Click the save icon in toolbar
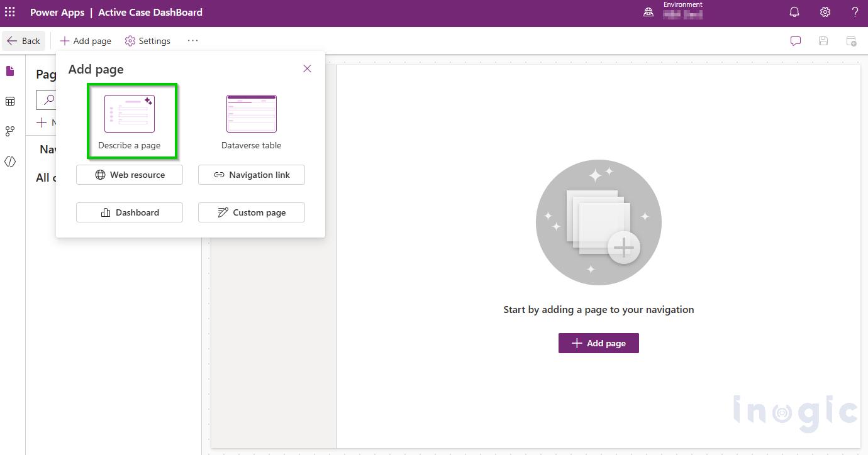This screenshot has width=868, height=455. tap(823, 41)
